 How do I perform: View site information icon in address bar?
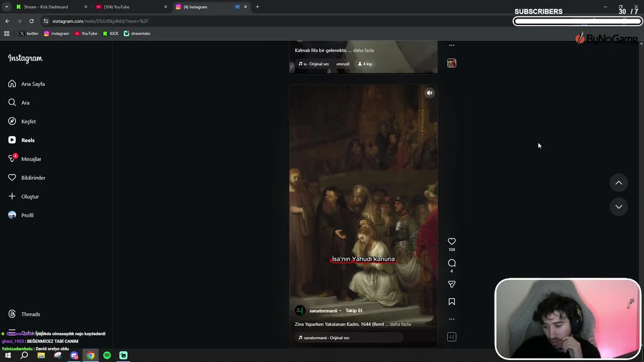coord(46,21)
